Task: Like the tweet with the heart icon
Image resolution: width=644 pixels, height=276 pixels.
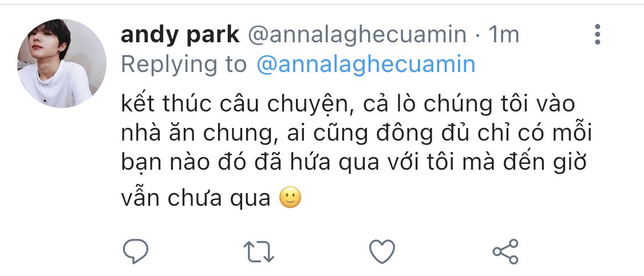Action: pyautogui.click(x=382, y=251)
